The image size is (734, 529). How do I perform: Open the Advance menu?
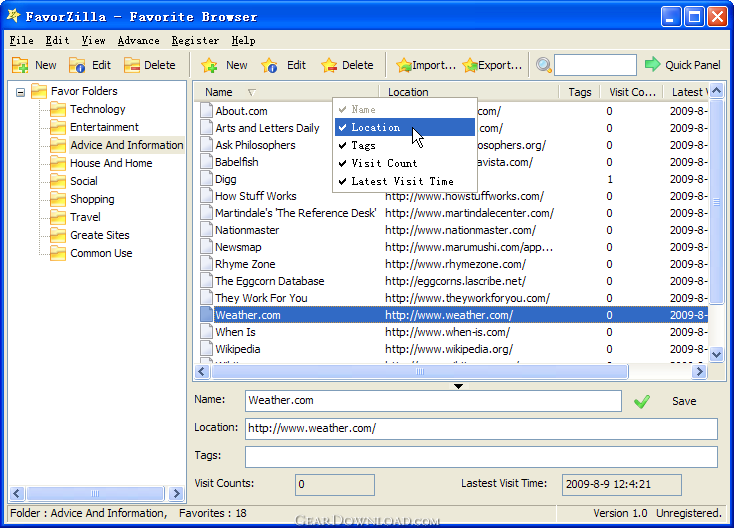tap(138, 41)
